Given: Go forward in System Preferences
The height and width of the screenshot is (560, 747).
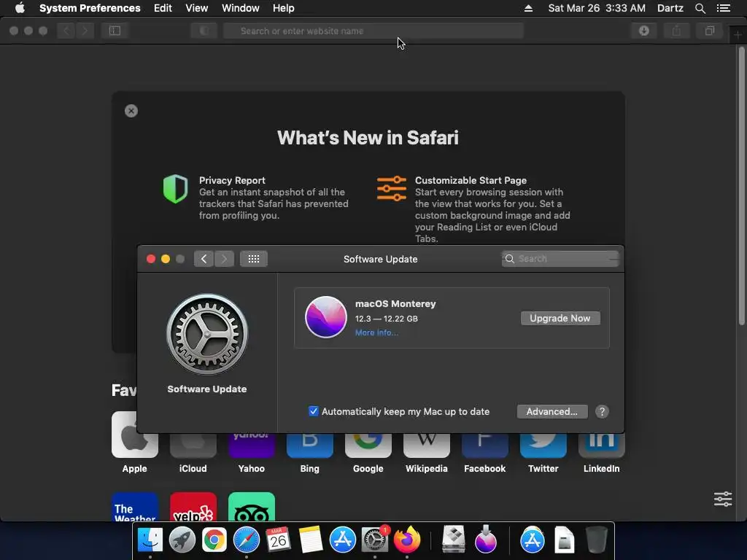Looking at the screenshot, I should [x=225, y=259].
